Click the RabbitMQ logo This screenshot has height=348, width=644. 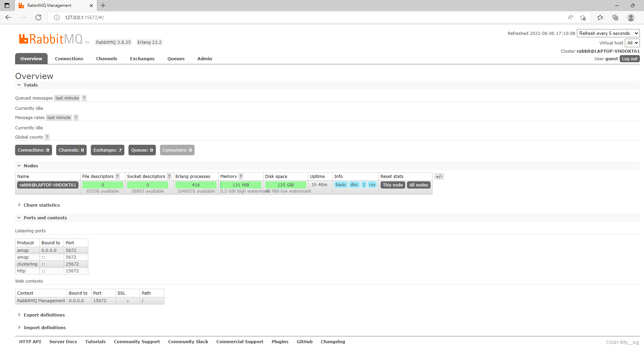54,39
